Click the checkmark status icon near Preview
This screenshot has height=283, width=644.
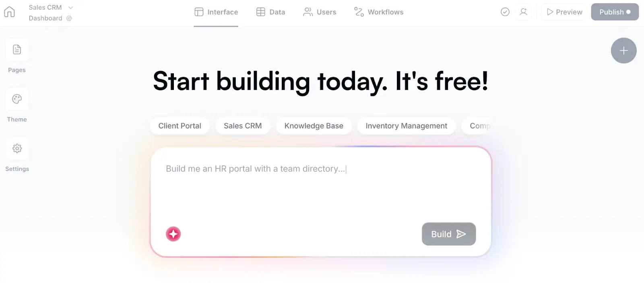pos(505,12)
